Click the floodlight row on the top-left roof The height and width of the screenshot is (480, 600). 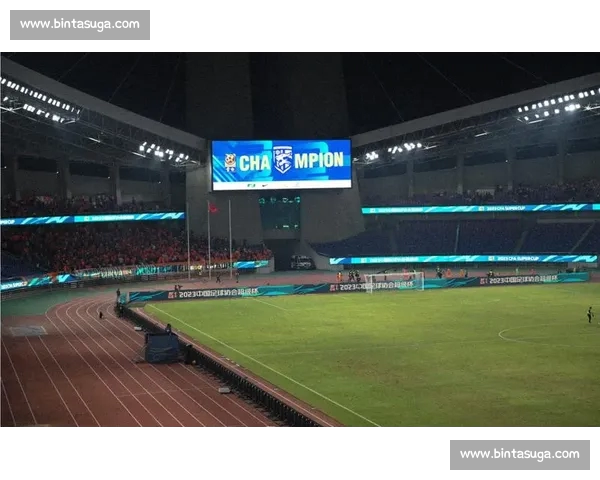tap(38, 100)
